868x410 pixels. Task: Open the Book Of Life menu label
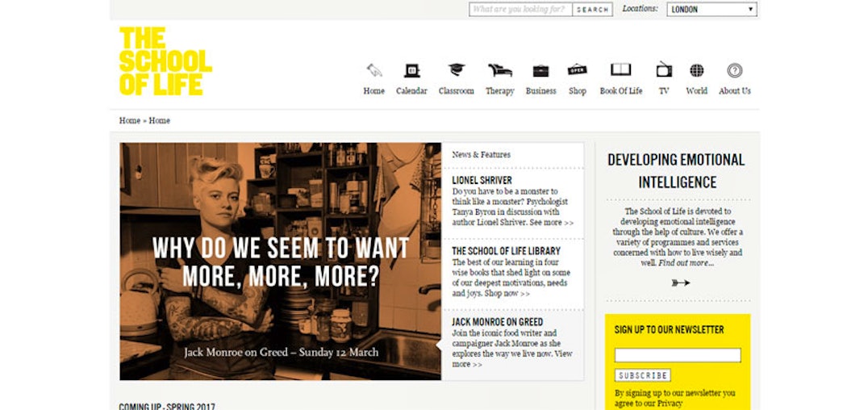click(621, 91)
